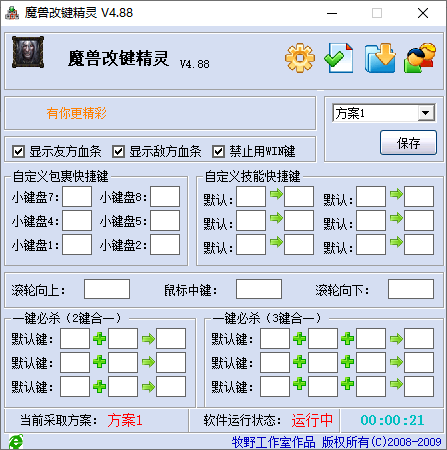Click the red 方案1 current scheme text
This screenshot has width=447, height=450.
(125, 420)
